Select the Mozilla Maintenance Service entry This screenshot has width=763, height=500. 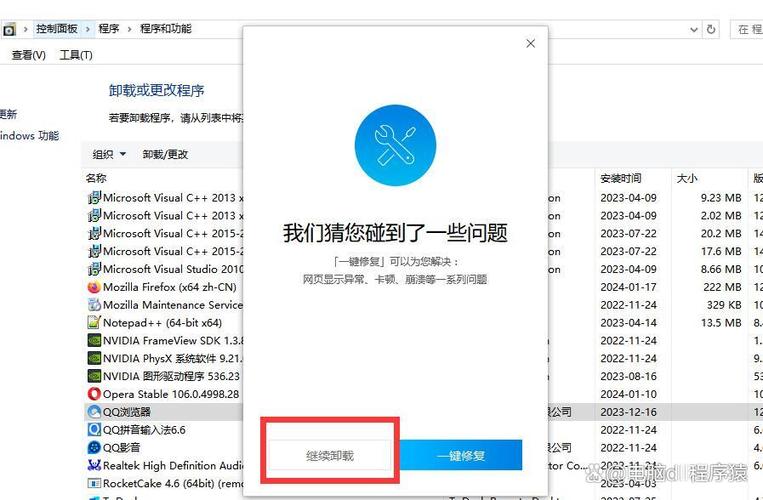tap(173, 305)
